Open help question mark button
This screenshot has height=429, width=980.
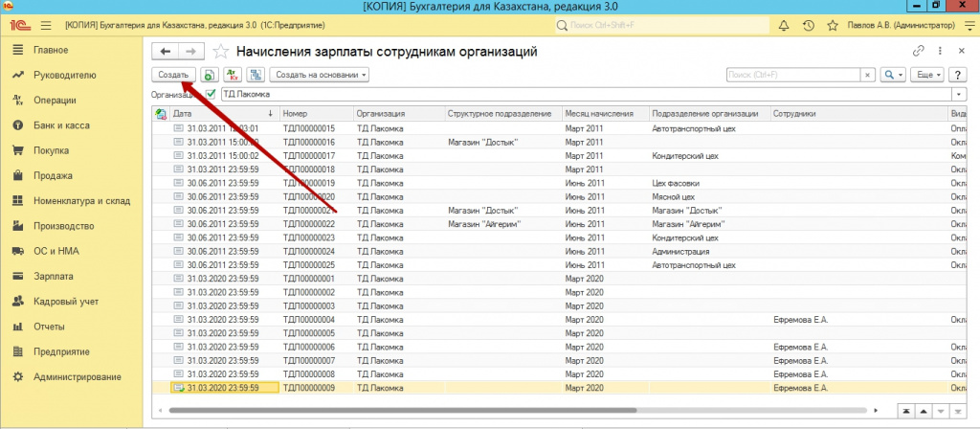click(958, 75)
